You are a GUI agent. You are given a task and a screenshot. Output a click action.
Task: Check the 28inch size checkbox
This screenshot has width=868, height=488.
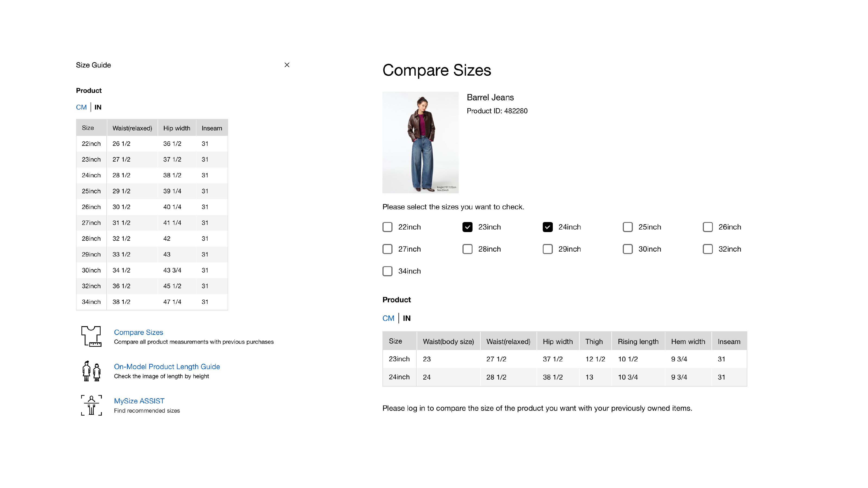467,249
